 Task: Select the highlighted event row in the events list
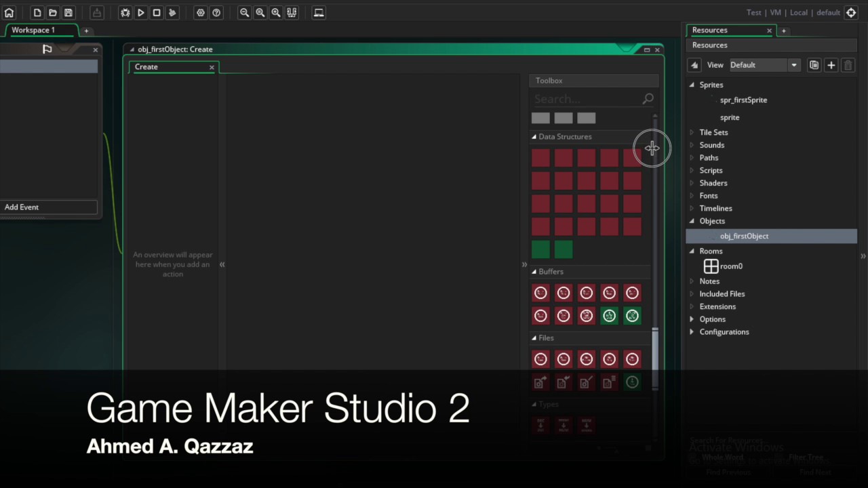tap(49, 66)
